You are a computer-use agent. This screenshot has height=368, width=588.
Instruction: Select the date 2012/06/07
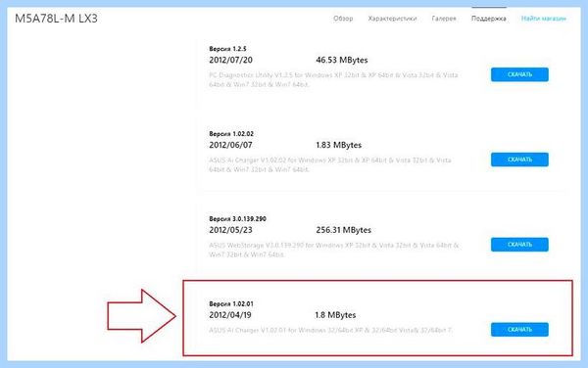pyautogui.click(x=230, y=145)
